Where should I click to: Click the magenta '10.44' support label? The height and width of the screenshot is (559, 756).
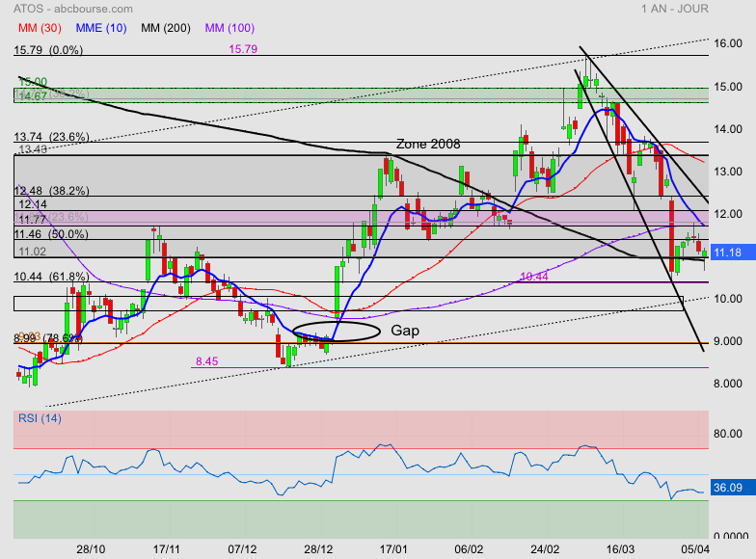(534, 276)
